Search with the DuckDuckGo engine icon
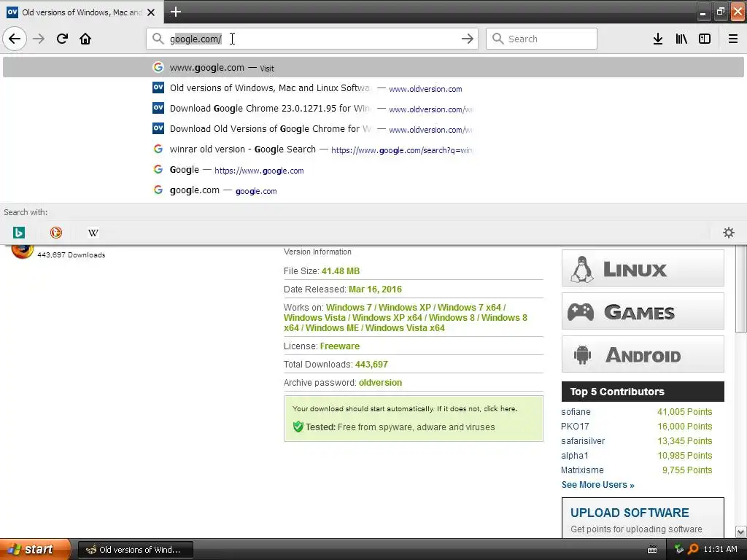Viewport: 747px width, 560px height. (55, 233)
